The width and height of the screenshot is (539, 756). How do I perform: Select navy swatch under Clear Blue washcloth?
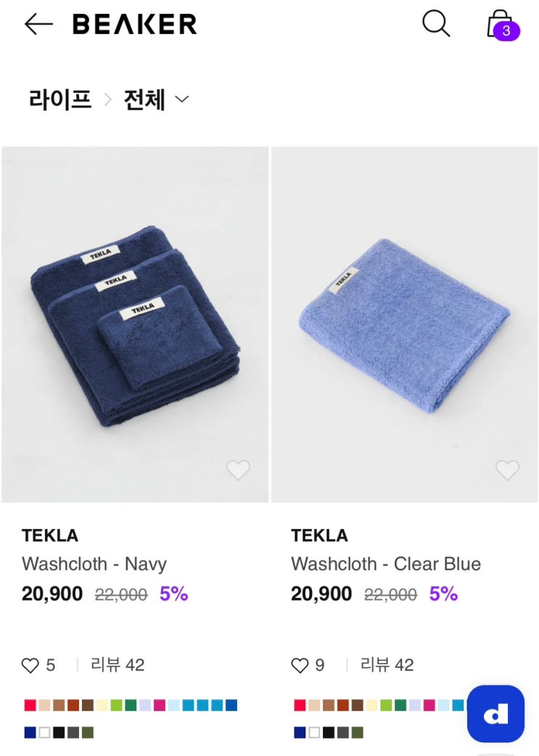pyautogui.click(x=300, y=733)
